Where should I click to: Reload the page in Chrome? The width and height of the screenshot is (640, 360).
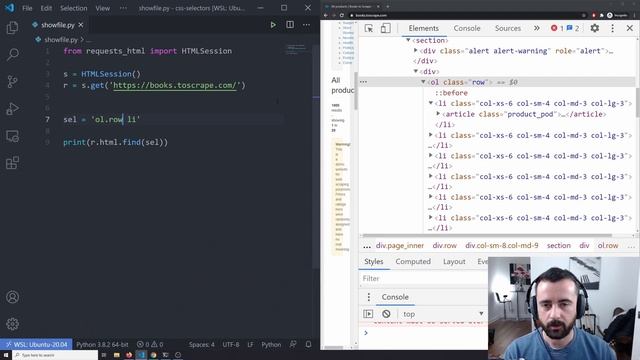tap(342, 15)
